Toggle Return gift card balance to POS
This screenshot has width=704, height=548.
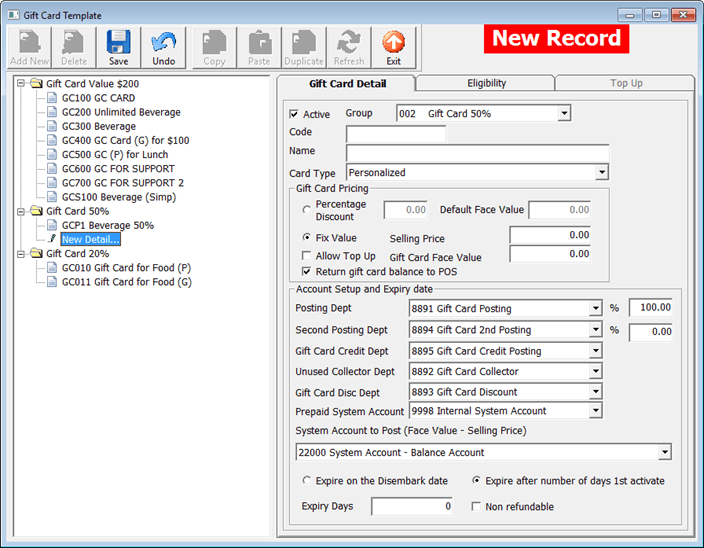(307, 272)
